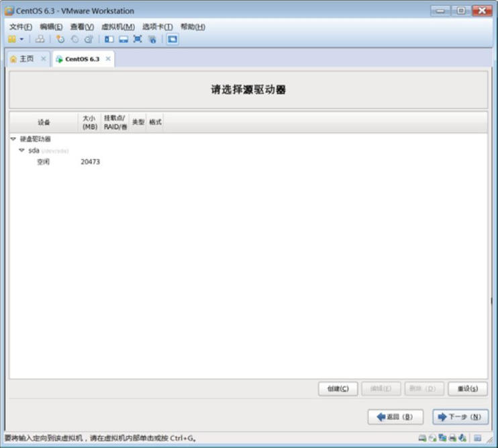The height and width of the screenshot is (448, 498).
Task: Click the revert to snapshot icon
Action: 74,39
